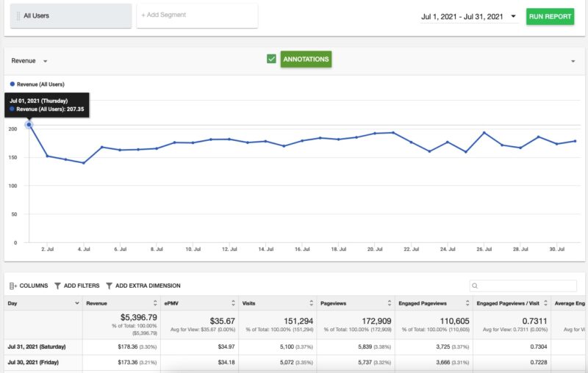This screenshot has width=588, height=373.
Task: Click the Annotations button
Action: click(x=306, y=59)
